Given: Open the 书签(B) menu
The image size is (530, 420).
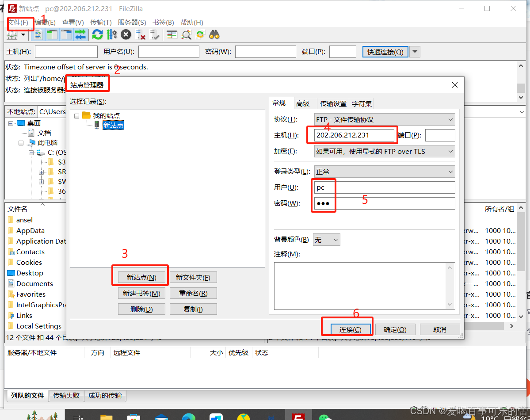Looking at the screenshot, I should [163, 22].
